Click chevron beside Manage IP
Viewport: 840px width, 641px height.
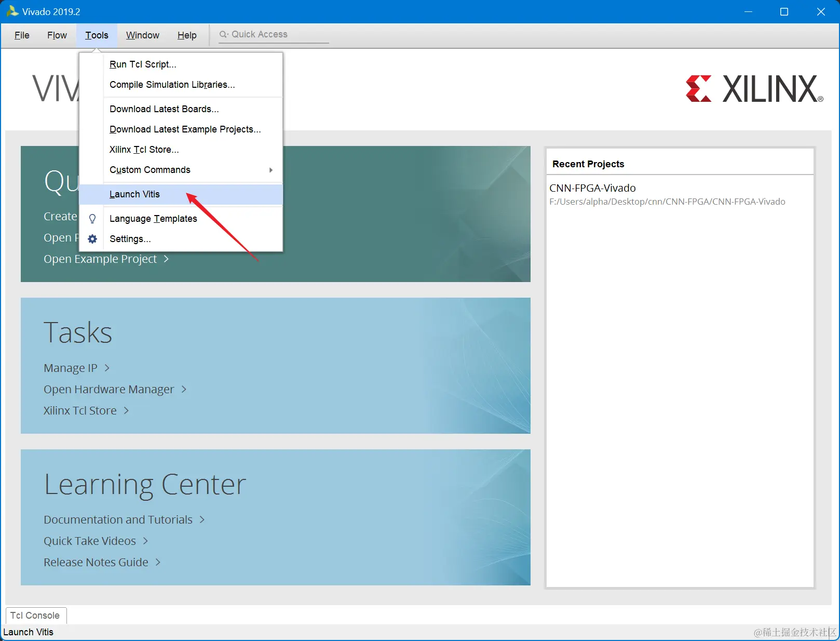[107, 368]
